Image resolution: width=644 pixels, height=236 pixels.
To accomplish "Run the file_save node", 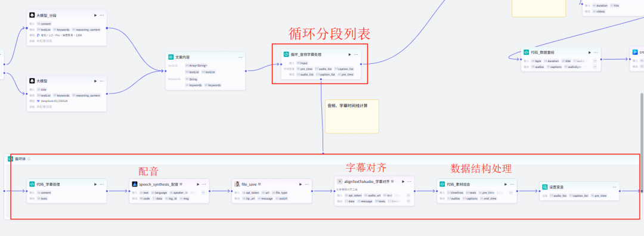I will coord(301,184).
